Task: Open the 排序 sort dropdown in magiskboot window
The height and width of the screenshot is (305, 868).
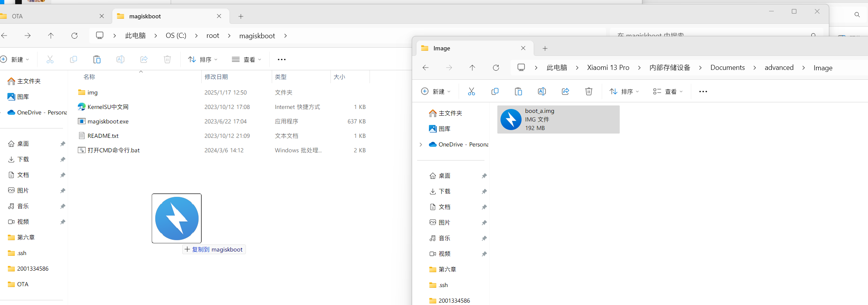Action: click(x=203, y=59)
